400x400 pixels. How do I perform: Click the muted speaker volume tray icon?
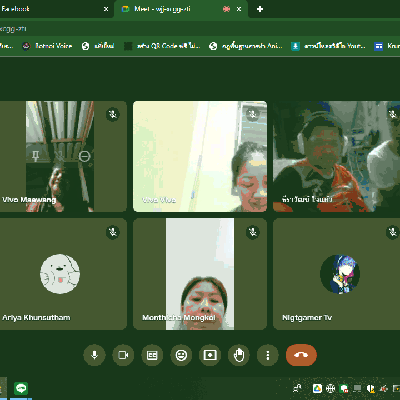click(x=384, y=388)
